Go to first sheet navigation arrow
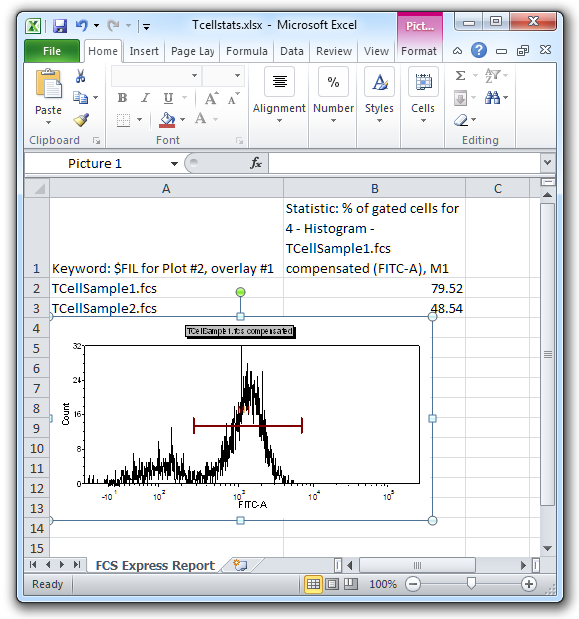This screenshot has height=619, width=579. tap(33, 565)
